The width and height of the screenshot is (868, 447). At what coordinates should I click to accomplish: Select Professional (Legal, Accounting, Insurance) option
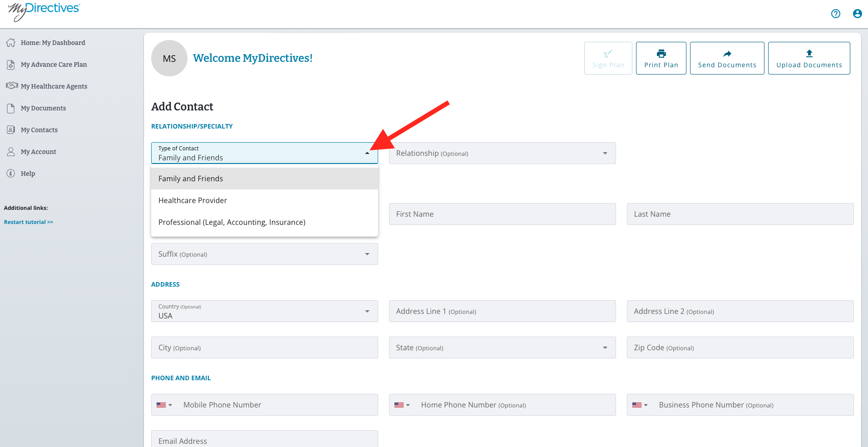click(265, 222)
